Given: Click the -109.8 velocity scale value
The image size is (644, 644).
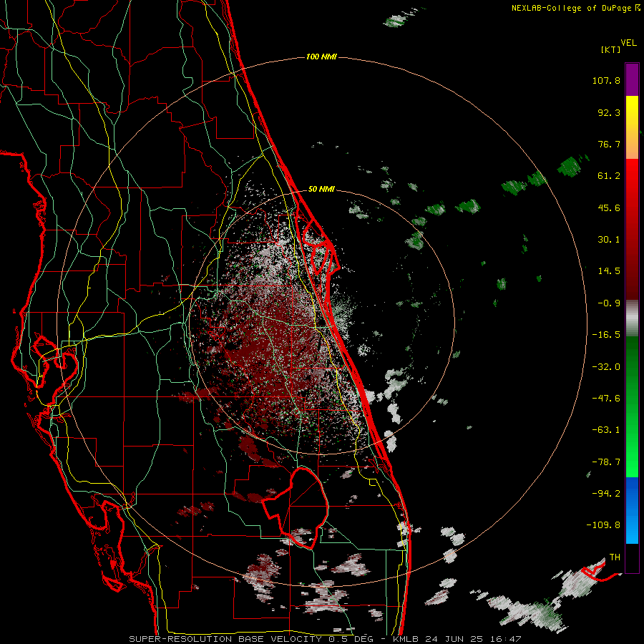Looking at the screenshot, I should tap(603, 525).
